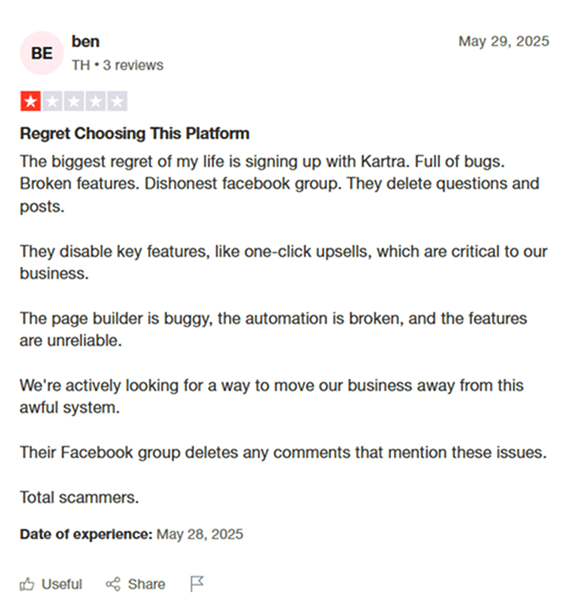The image size is (576, 616).
Task: Click the TH country code
Action: point(81,65)
